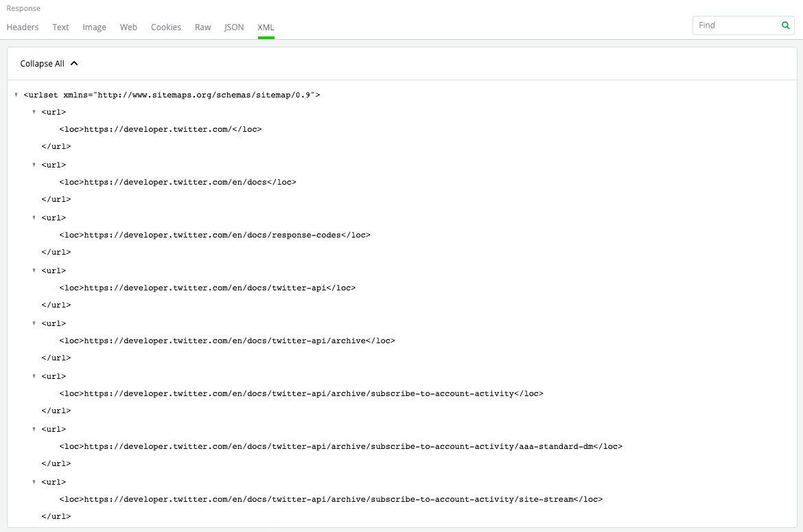803x532 pixels.
Task: Collapse the root urlset node
Action: click(x=16, y=95)
